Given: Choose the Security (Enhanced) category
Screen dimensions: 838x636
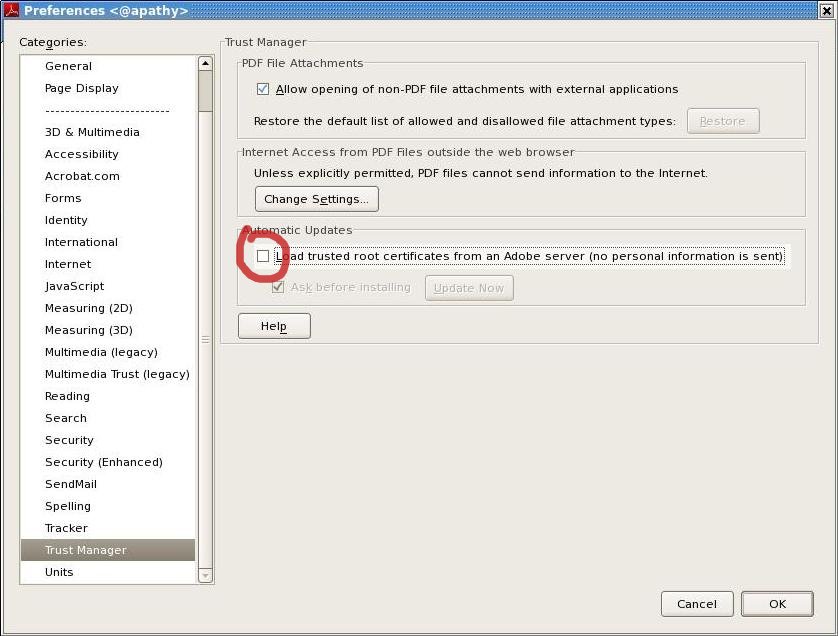Looking at the screenshot, I should tap(103, 462).
